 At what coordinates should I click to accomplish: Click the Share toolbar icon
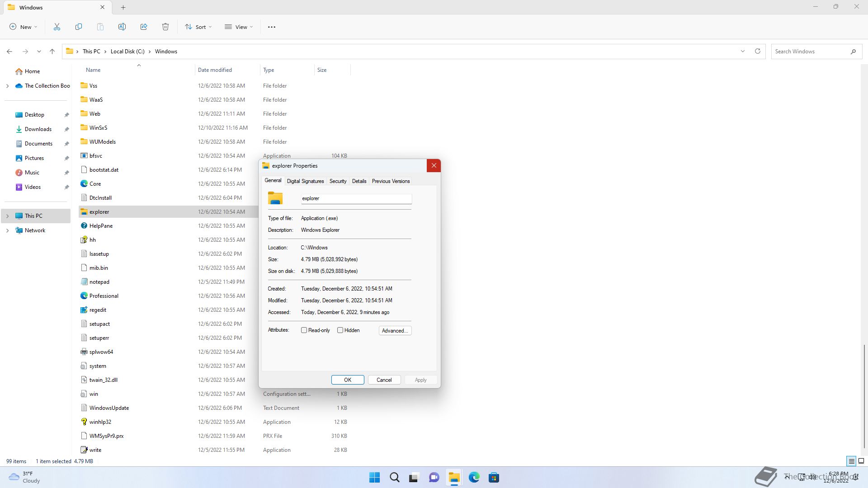point(144,27)
